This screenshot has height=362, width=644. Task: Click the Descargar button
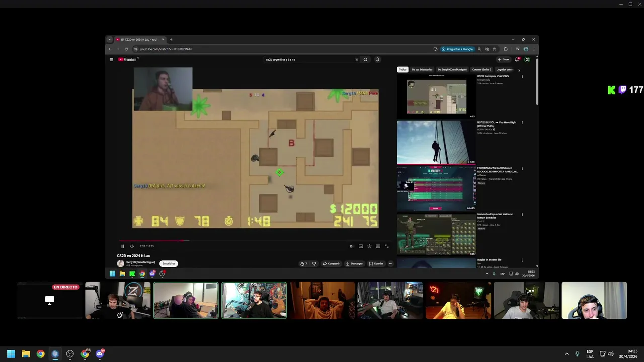click(x=354, y=263)
